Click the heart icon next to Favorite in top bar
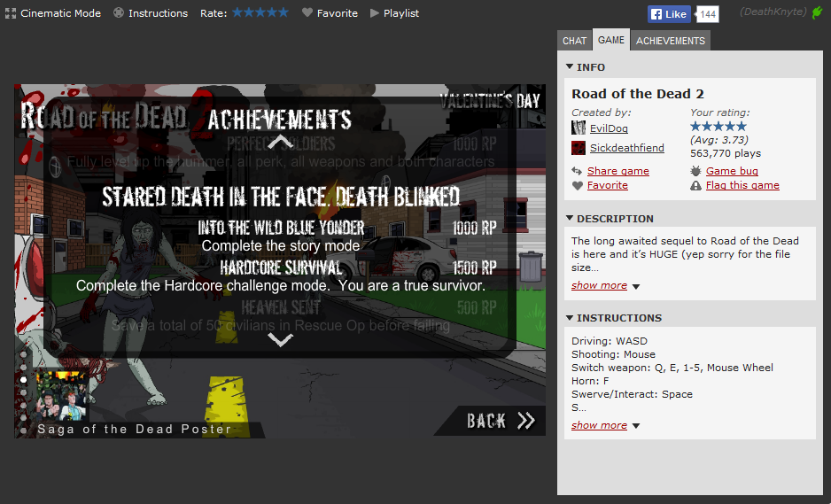 pos(307,12)
